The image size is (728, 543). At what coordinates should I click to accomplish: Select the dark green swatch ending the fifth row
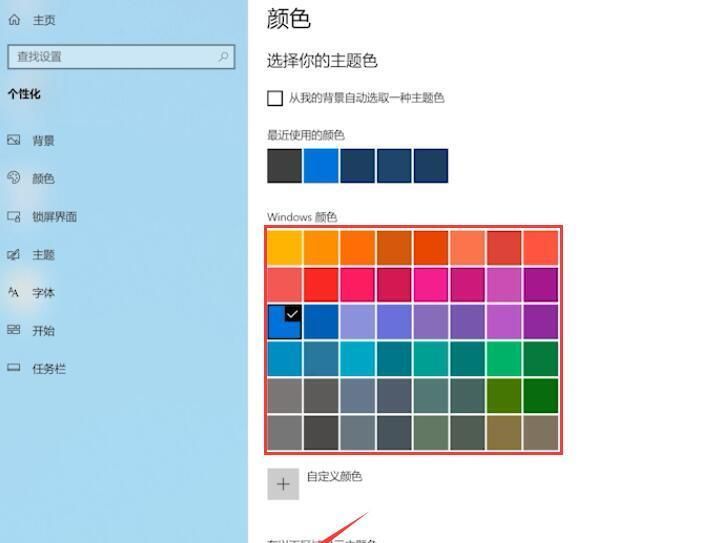click(x=541, y=395)
